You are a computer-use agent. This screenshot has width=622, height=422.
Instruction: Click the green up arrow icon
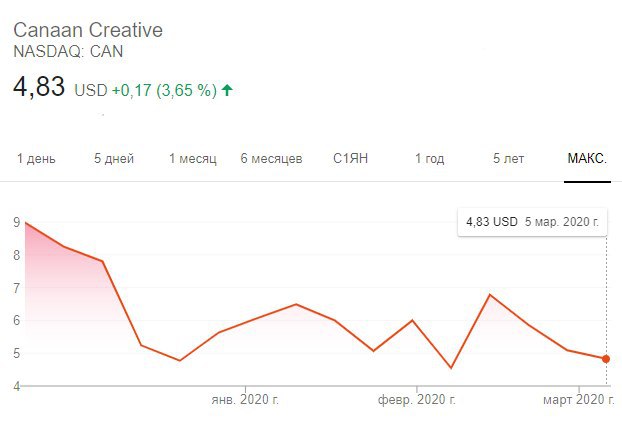point(227,90)
